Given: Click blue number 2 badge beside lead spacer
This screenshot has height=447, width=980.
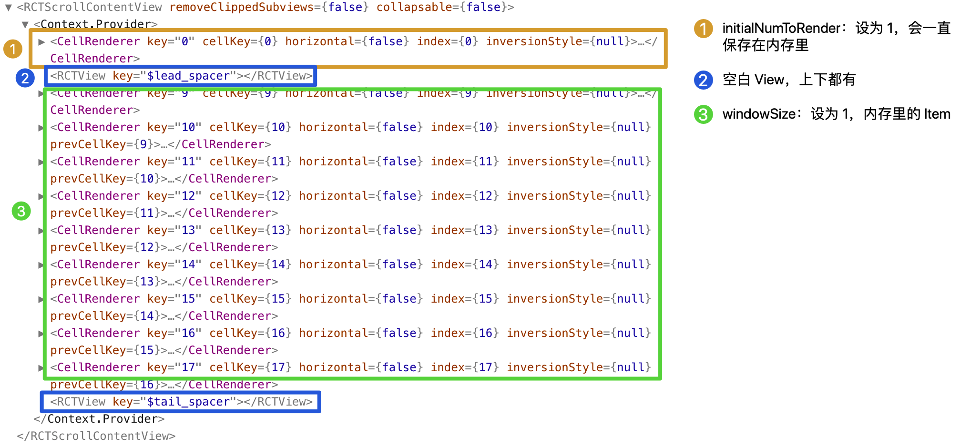Looking at the screenshot, I should point(25,78).
